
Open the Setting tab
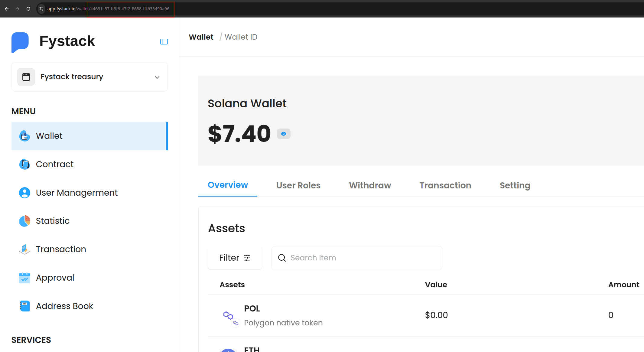click(515, 185)
